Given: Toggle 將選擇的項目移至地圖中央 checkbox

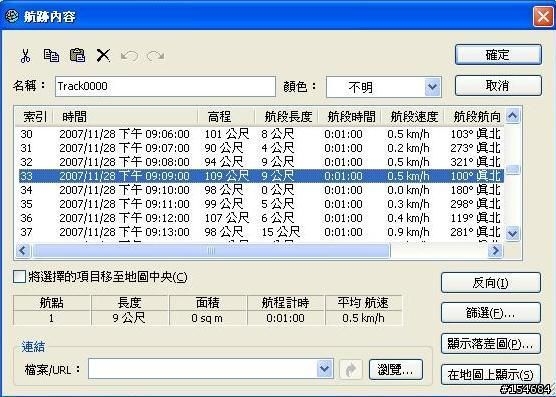Looking at the screenshot, I should [19, 277].
